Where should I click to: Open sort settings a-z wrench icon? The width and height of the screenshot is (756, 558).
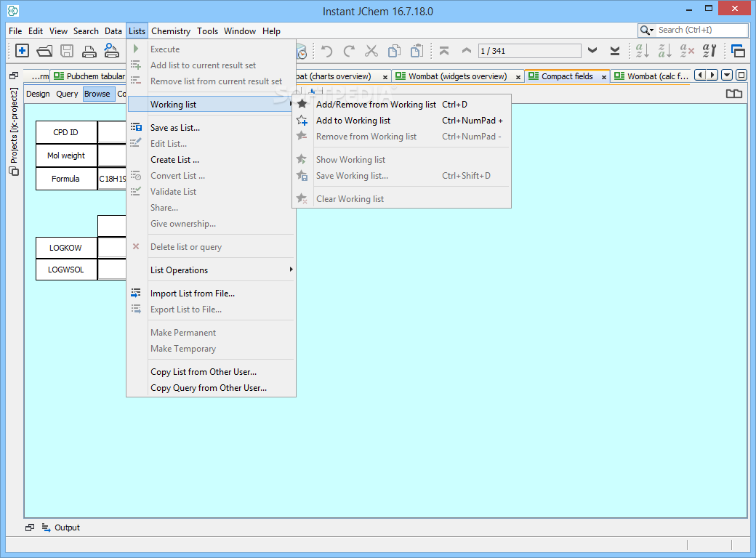[709, 51]
